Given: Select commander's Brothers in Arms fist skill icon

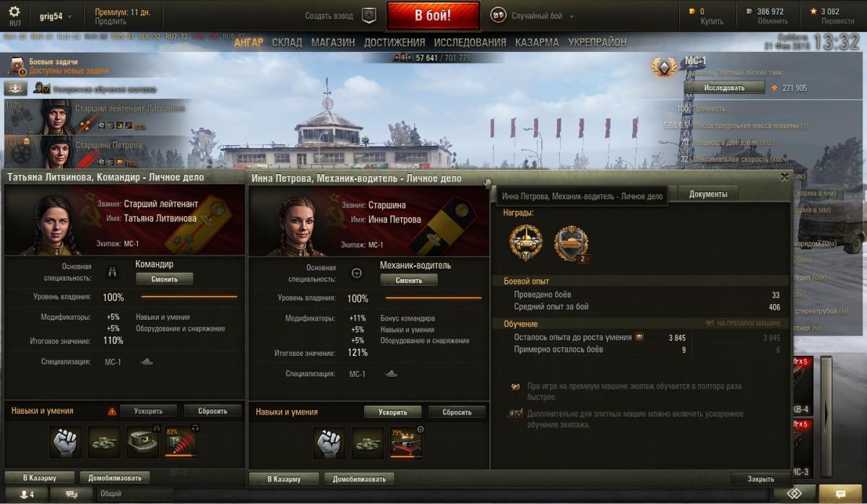Looking at the screenshot, I should coord(66,442).
